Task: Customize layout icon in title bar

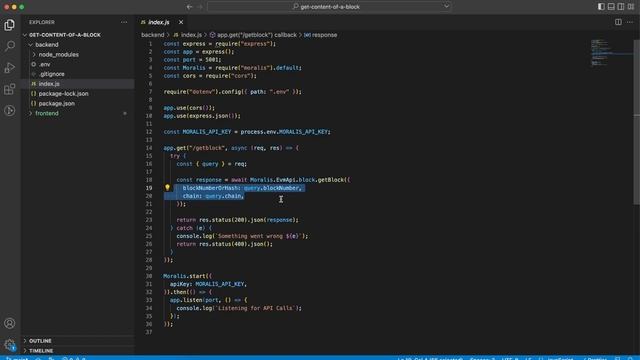Action: (631, 7)
